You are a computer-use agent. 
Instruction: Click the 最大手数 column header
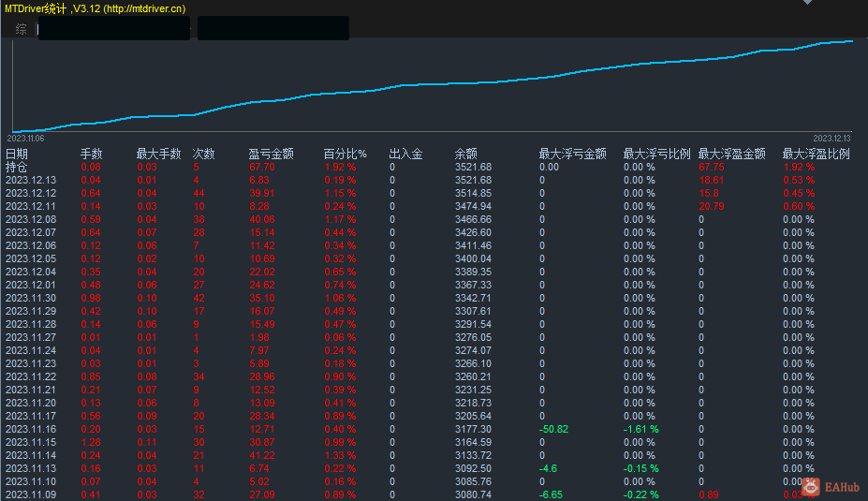(159, 154)
